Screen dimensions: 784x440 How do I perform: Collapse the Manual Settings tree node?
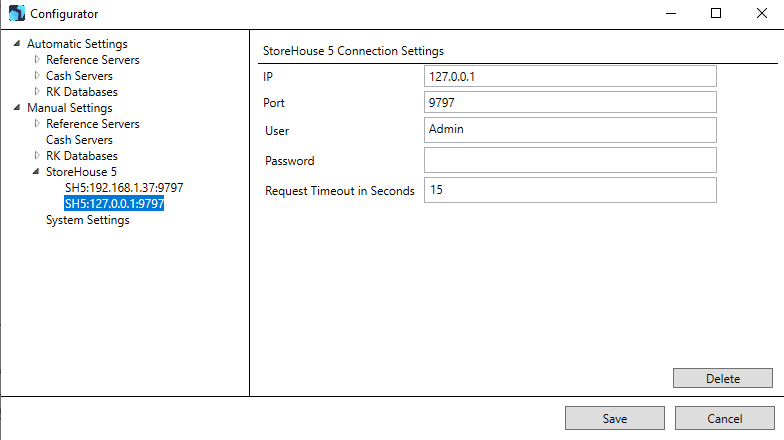[16, 108]
